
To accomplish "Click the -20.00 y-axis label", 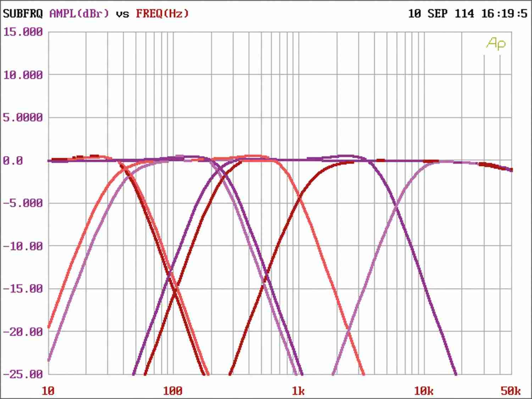I will pos(23,332).
